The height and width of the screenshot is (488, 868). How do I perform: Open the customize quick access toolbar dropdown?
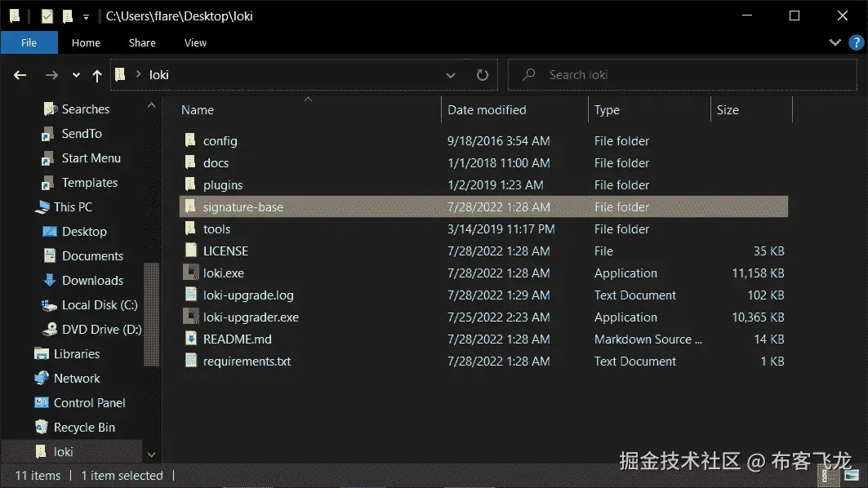87,16
